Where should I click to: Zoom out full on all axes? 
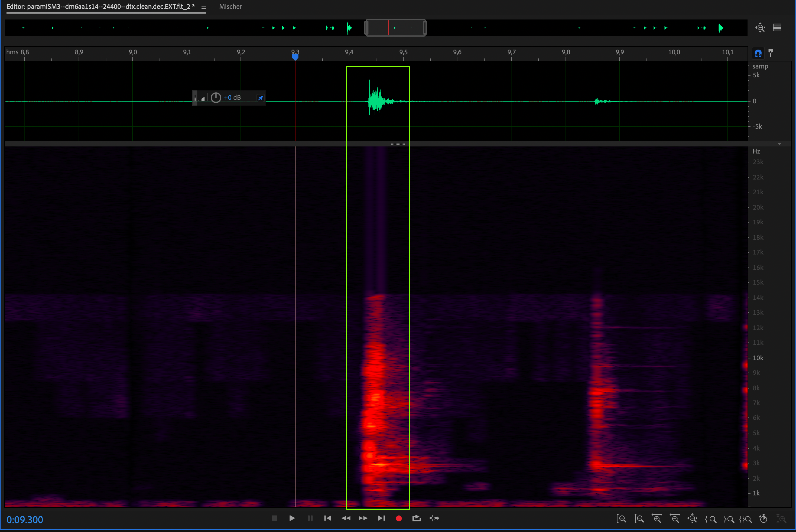(692, 519)
